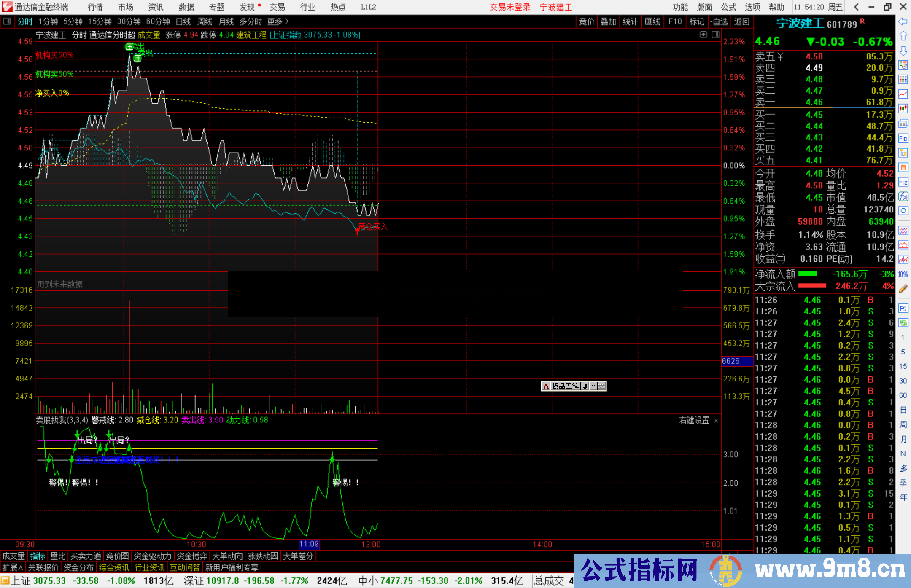Toggle the left panel square before 分时
This screenshot has height=588, width=911.
click(7, 21)
